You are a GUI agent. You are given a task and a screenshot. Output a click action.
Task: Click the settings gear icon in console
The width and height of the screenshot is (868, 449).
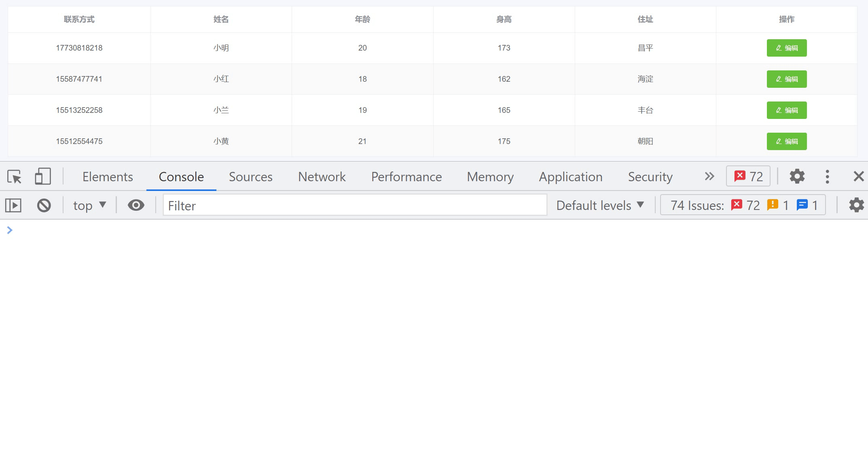tap(857, 204)
